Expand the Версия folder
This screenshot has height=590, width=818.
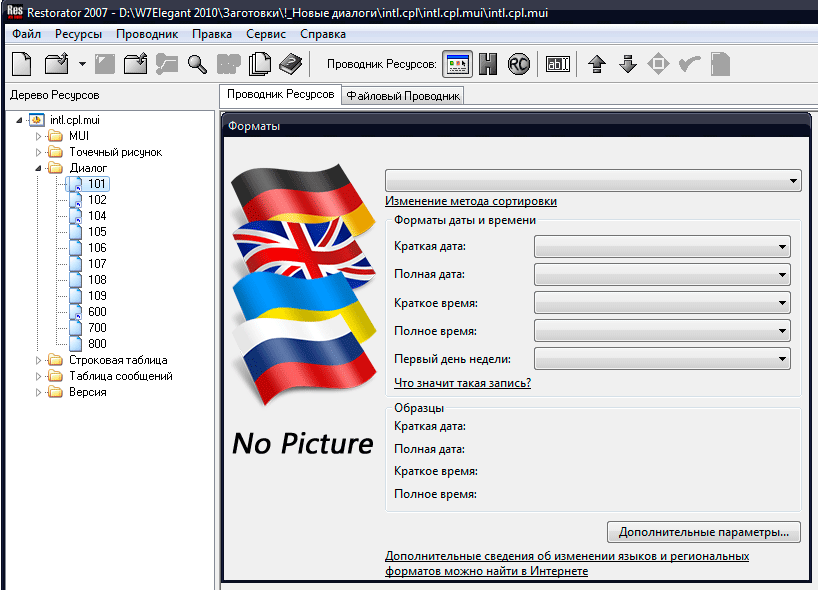[38, 392]
